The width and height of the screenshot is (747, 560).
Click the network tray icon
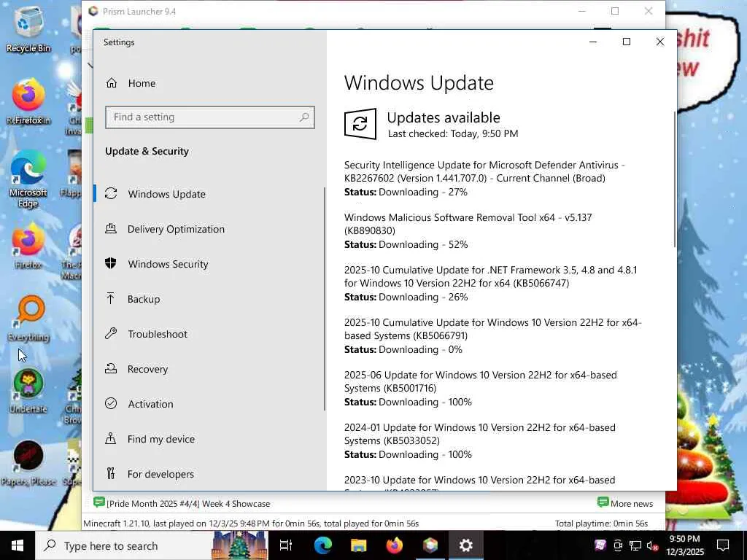point(635,545)
